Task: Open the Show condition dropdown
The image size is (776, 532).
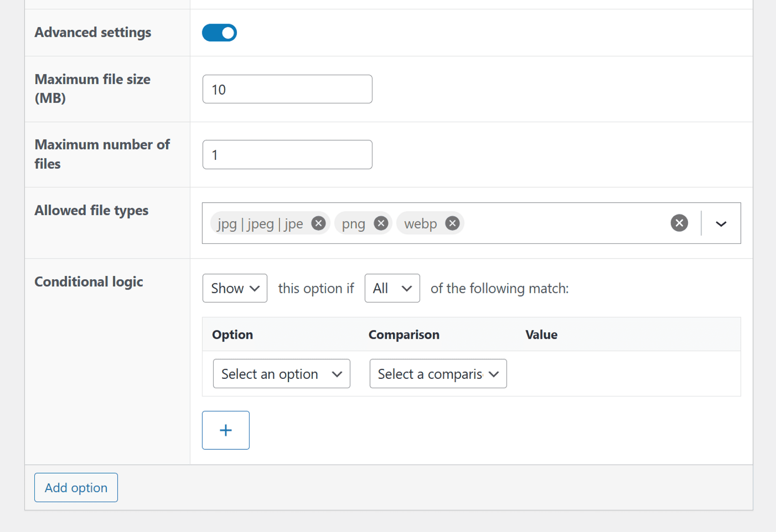Action: (x=234, y=288)
